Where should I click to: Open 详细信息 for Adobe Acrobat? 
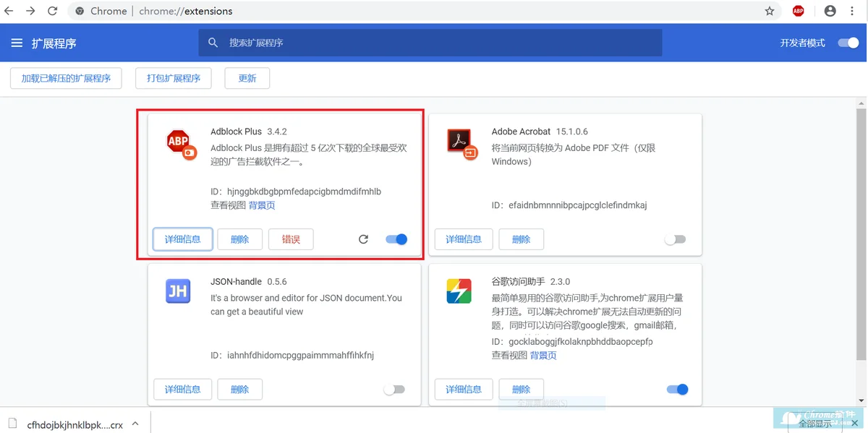[x=464, y=239]
